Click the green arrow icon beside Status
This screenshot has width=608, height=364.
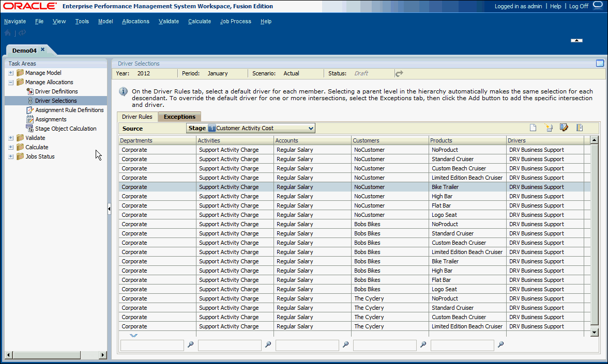pyautogui.click(x=399, y=74)
